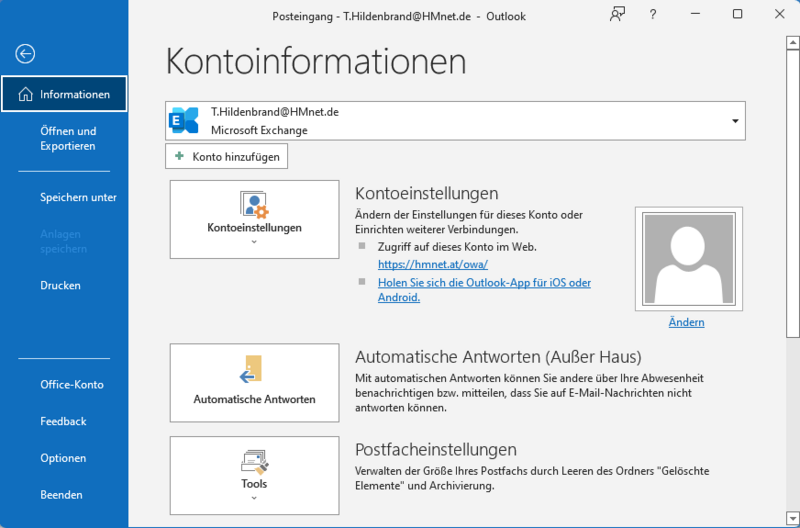Expand the Tools button chevron
This screenshot has height=528, width=800.
tap(254, 498)
